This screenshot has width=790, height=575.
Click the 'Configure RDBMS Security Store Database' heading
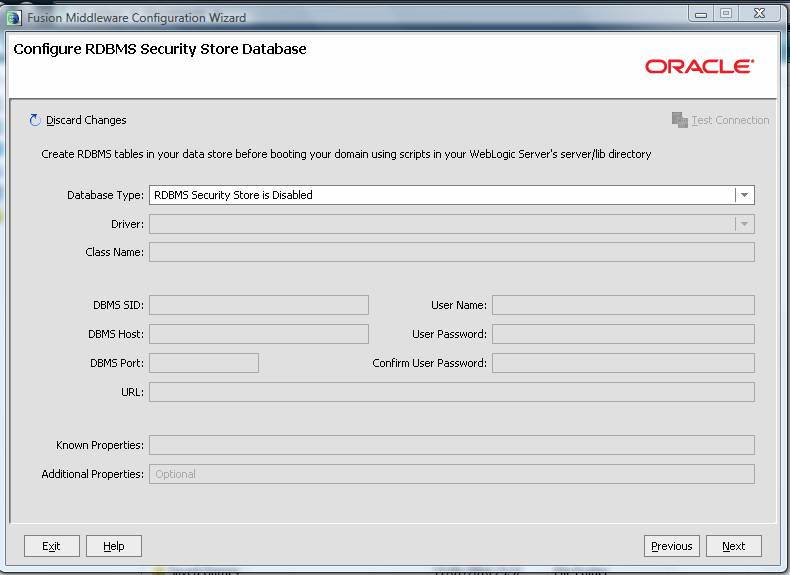[160, 49]
